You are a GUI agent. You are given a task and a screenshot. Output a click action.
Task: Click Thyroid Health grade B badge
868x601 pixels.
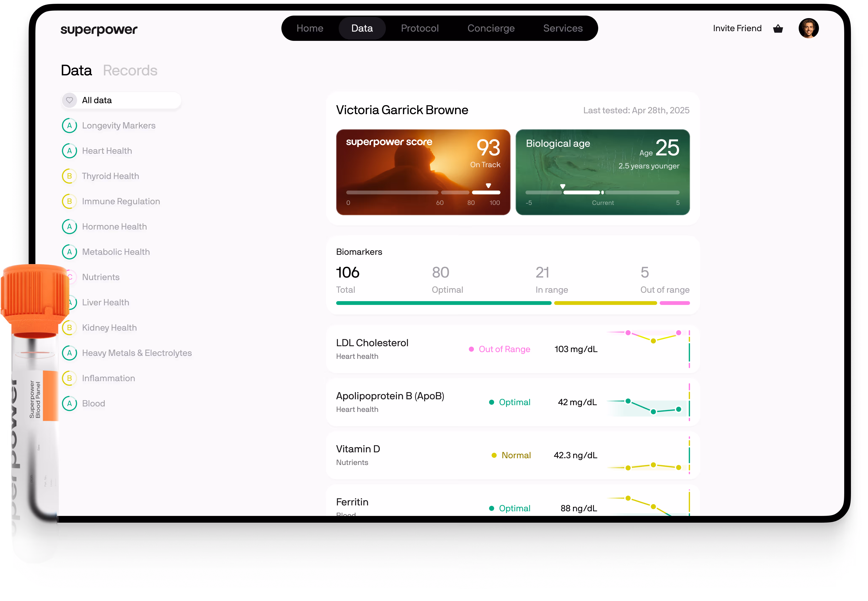pyautogui.click(x=69, y=176)
